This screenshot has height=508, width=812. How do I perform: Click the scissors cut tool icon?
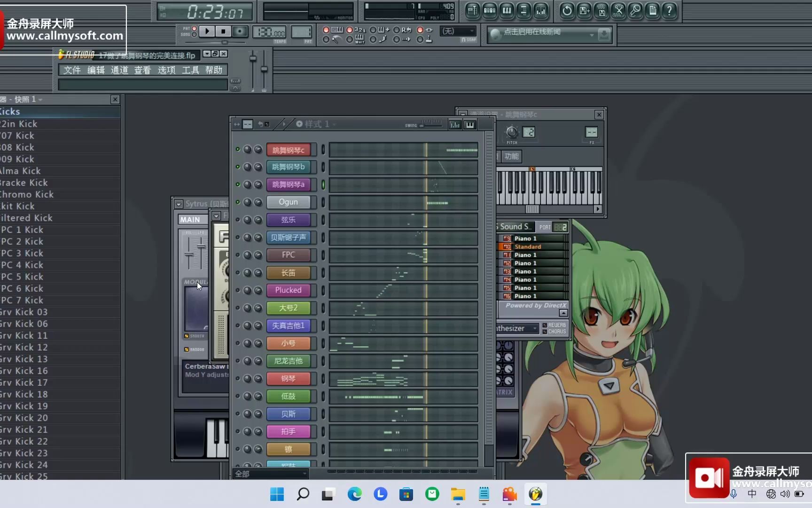pos(618,11)
